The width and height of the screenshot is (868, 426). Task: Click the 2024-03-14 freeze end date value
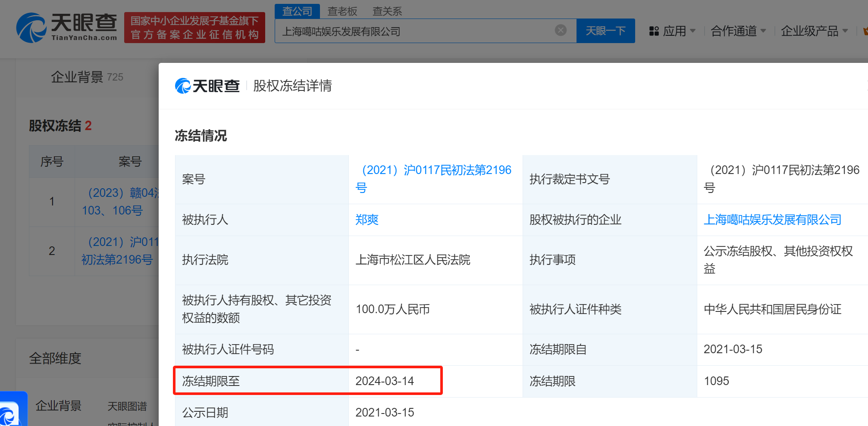coord(385,381)
